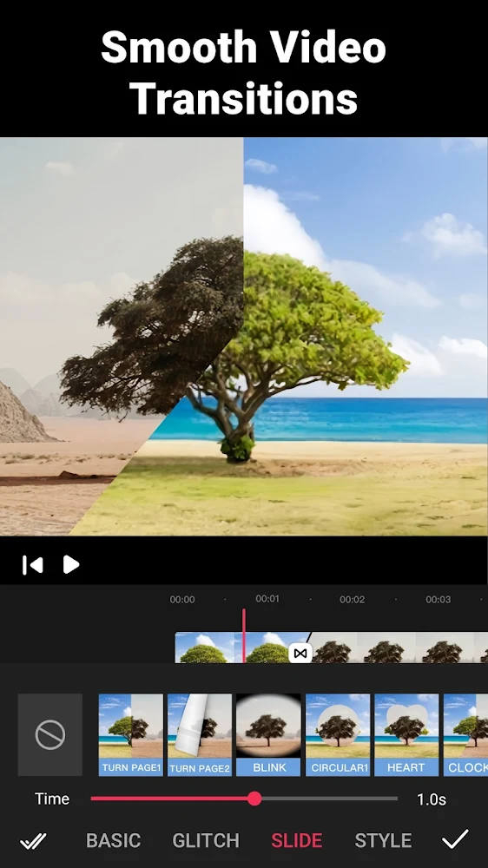Choose the HEART transition
Screen dimensions: 488x868
pos(406,734)
